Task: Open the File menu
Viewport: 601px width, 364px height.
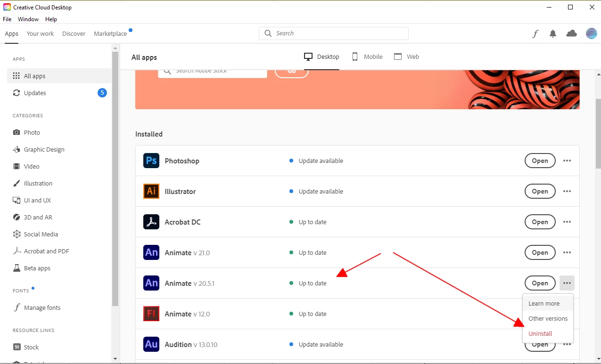Action: (7, 19)
